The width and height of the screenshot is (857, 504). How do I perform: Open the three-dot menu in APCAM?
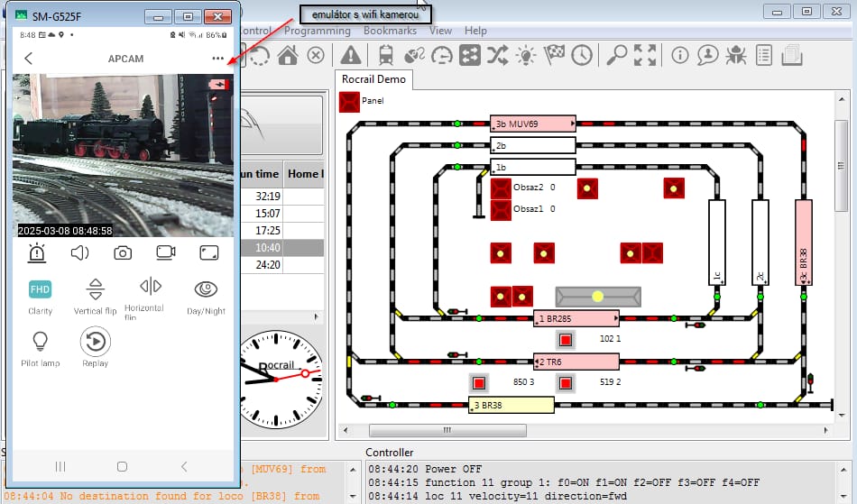pos(217,59)
